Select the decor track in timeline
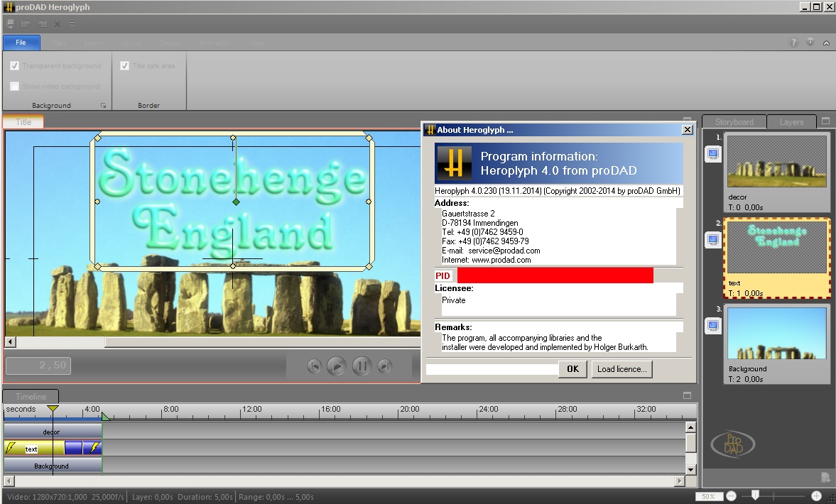Screen dimensions: 836x504 coord(53,432)
